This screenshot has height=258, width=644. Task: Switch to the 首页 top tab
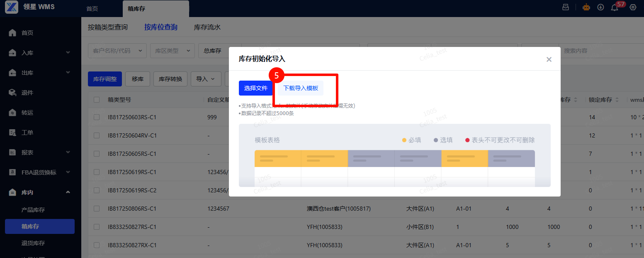point(92,9)
